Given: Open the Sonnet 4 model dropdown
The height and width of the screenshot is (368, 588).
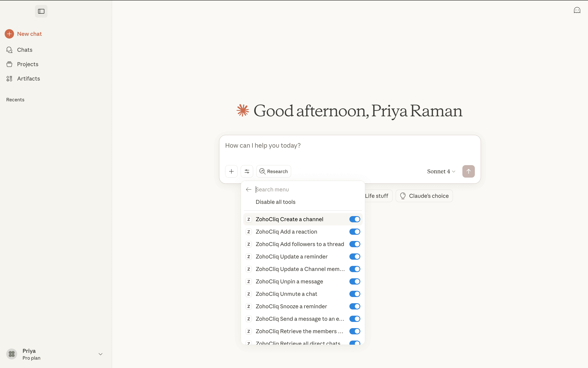Looking at the screenshot, I should (x=441, y=171).
